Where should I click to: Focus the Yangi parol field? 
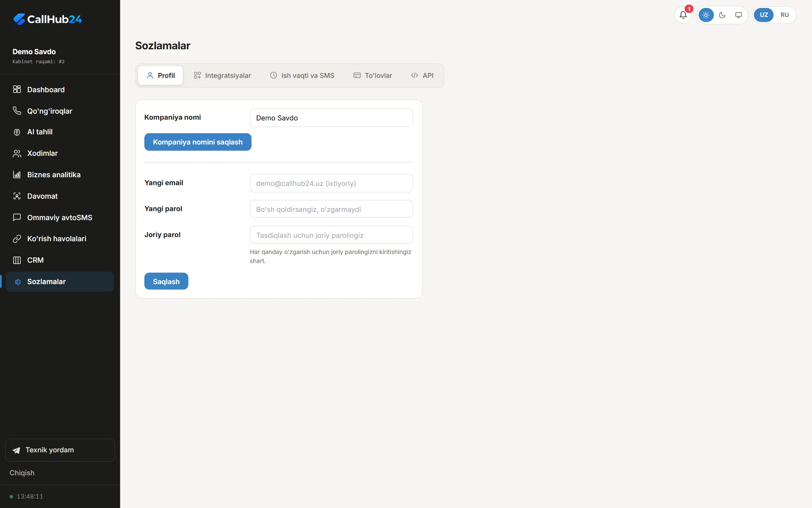pos(332,209)
